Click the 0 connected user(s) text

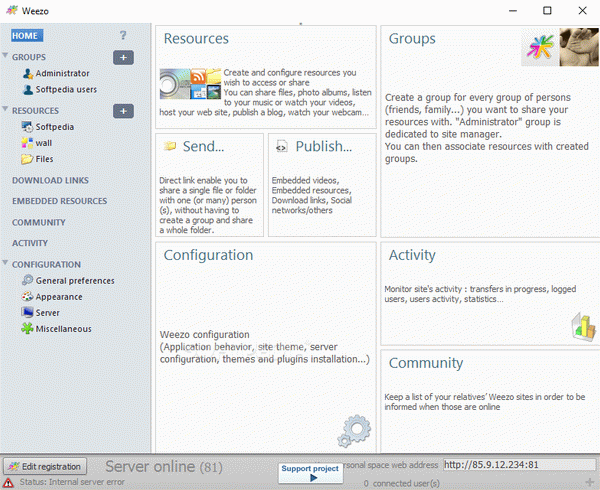pyautogui.click(x=401, y=483)
